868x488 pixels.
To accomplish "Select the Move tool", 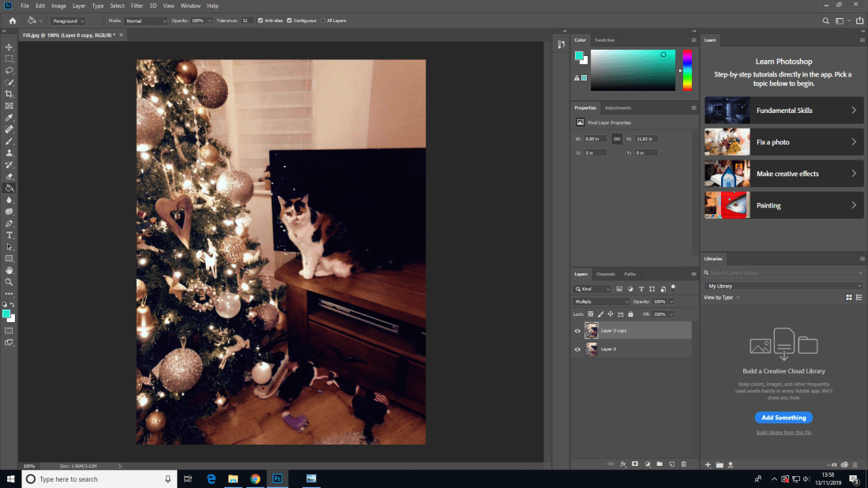I will tap(9, 47).
